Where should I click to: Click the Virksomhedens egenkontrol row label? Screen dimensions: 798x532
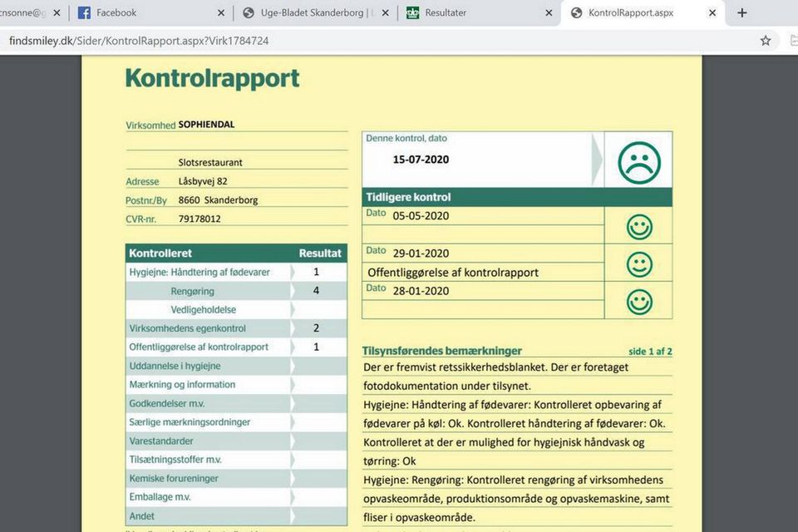click(x=187, y=328)
